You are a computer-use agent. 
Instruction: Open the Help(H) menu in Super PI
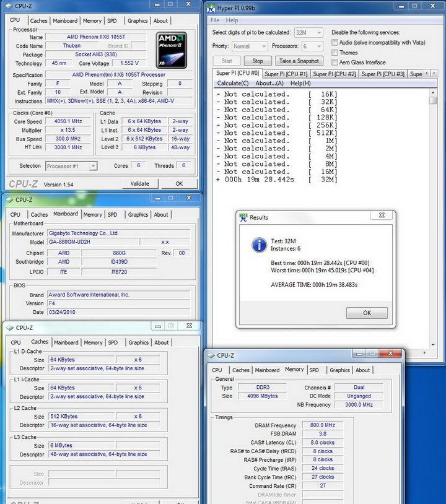click(x=300, y=83)
